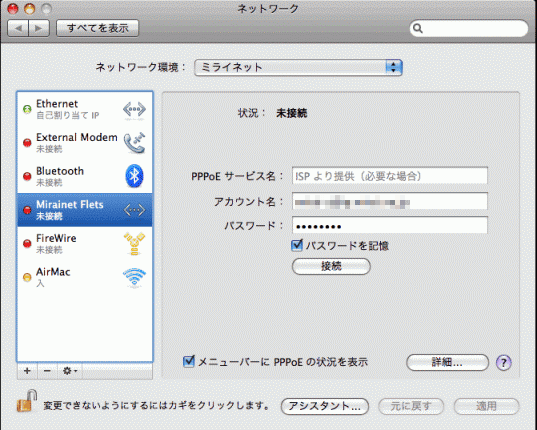Select the AirMac service row
The height and width of the screenshot is (430, 537).
(85, 277)
